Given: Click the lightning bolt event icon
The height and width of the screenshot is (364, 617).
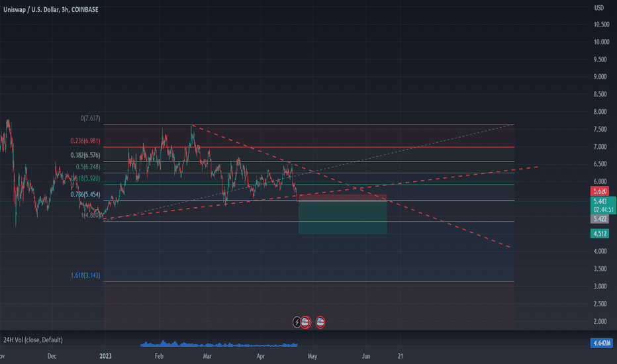Looking at the screenshot, I should coord(297,322).
